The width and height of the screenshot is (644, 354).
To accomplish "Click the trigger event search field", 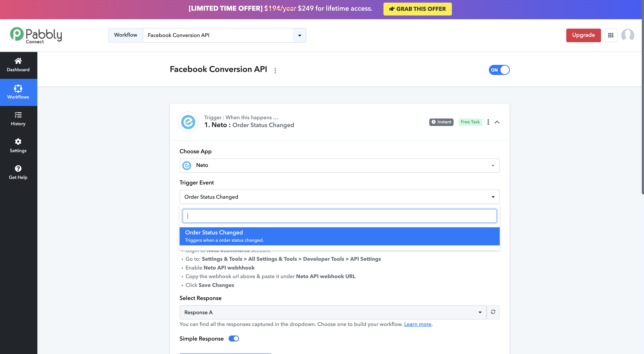I will point(340,216).
